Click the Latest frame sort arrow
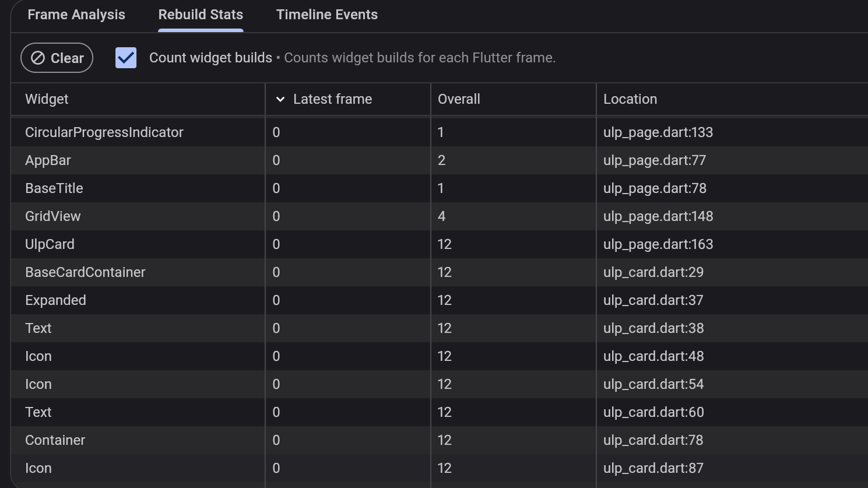Viewport: 868px width, 488px height. click(280, 99)
